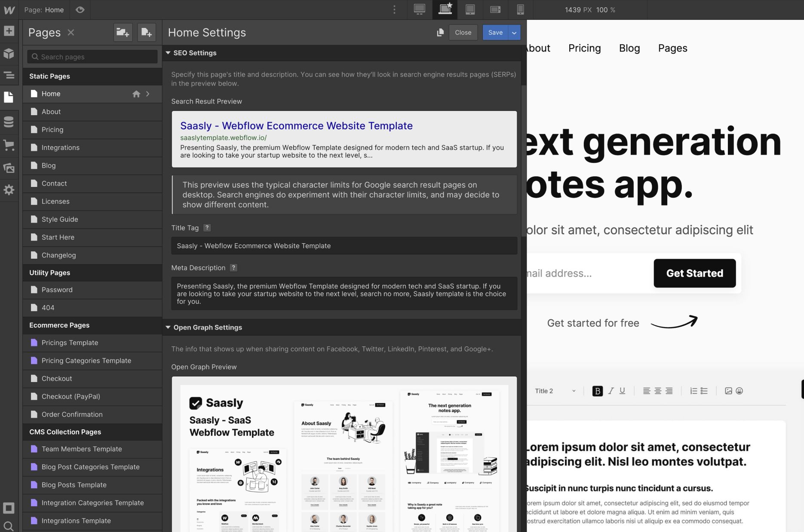Click the Get Started button
Image resolution: width=804 pixels, height=532 pixels.
(x=694, y=273)
